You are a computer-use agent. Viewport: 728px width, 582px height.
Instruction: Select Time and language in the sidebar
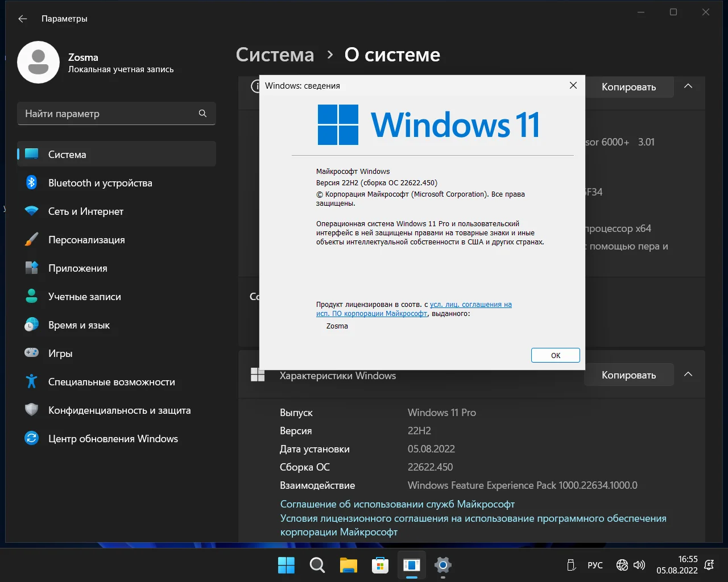tap(78, 325)
